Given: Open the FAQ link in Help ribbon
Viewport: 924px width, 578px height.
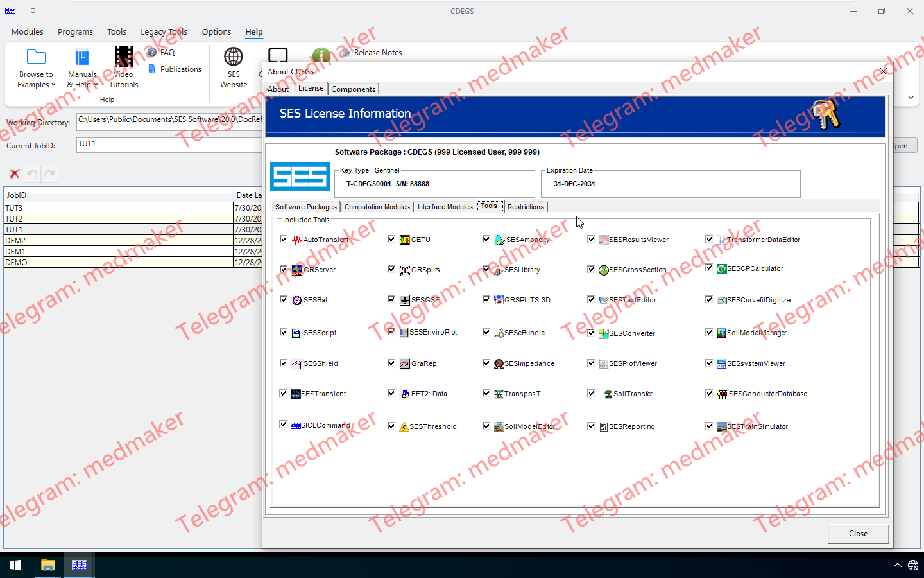Looking at the screenshot, I should [x=161, y=53].
